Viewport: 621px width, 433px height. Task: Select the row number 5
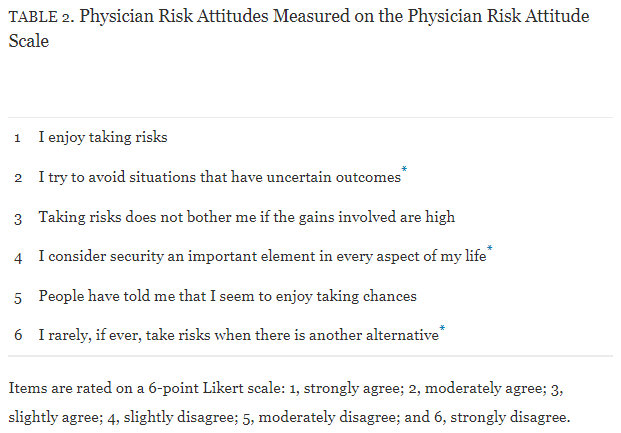point(19,296)
